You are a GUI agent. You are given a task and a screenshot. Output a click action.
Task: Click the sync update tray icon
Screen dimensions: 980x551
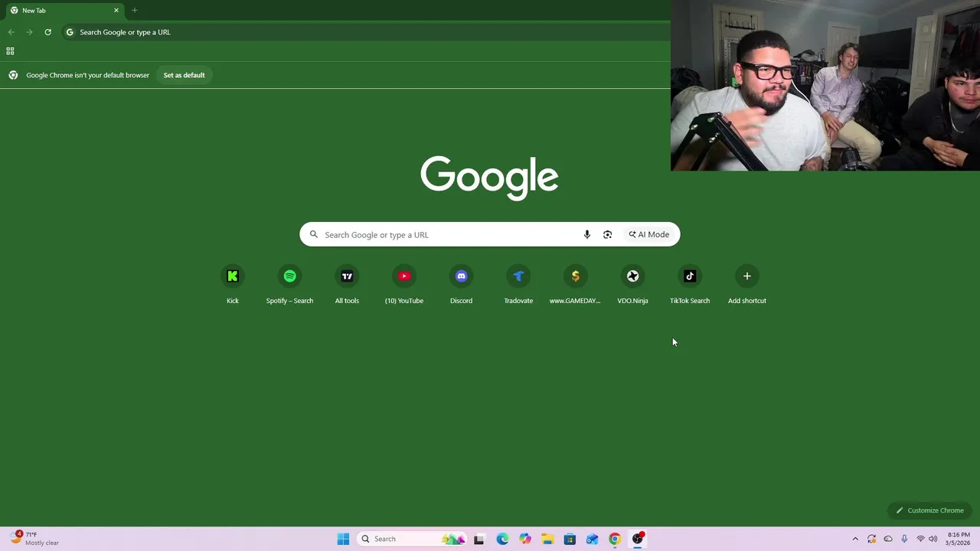click(871, 539)
